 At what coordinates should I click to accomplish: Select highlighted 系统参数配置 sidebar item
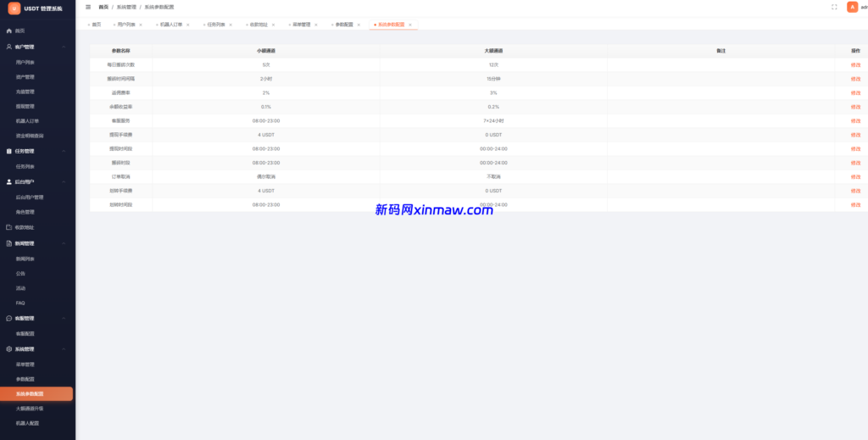click(36, 393)
